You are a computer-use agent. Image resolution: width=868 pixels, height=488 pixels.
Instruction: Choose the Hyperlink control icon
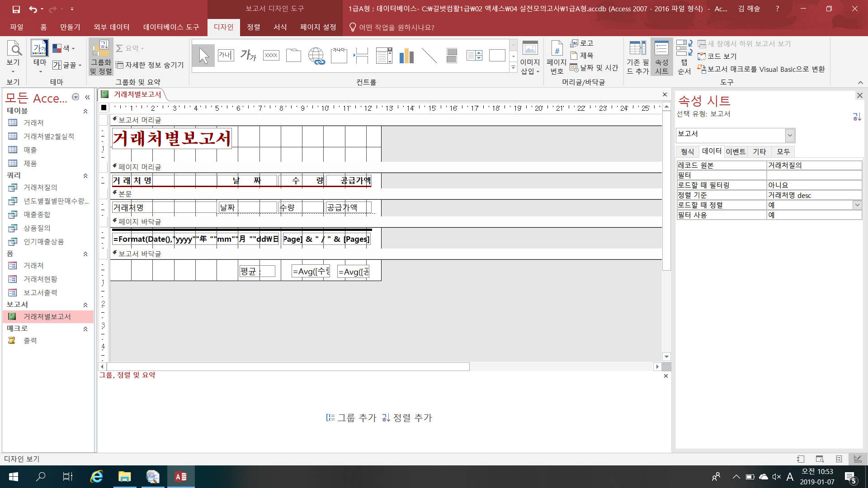[x=316, y=56]
